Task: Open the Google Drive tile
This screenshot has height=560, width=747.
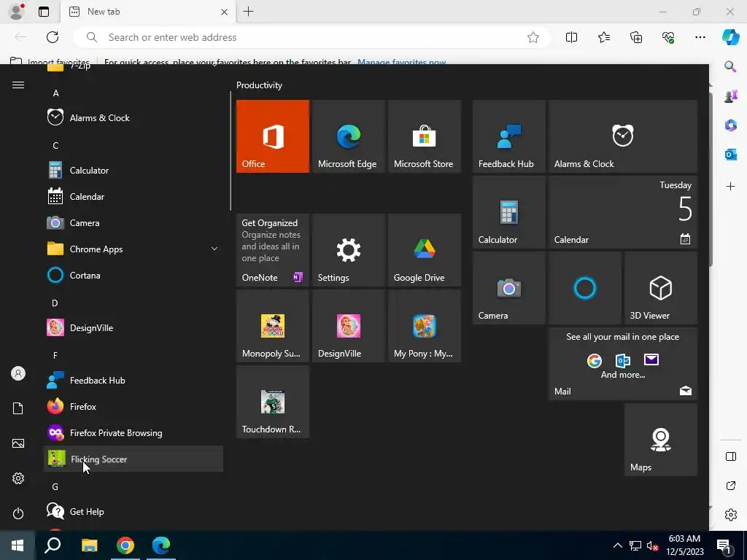Action: (x=425, y=250)
